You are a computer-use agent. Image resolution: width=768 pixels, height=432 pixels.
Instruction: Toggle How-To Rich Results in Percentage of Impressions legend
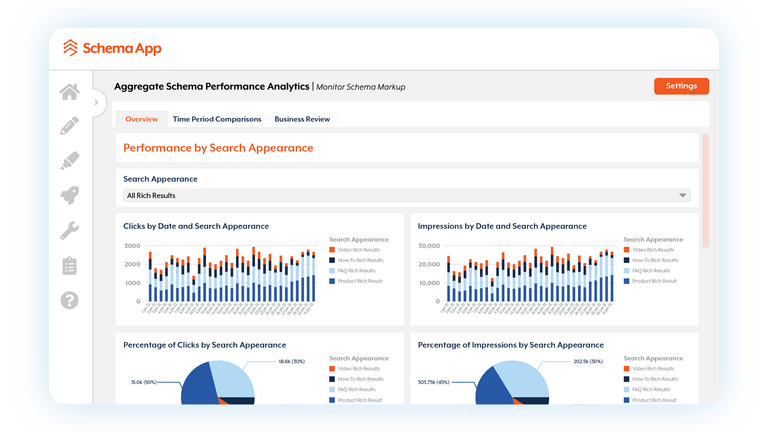coord(651,379)
